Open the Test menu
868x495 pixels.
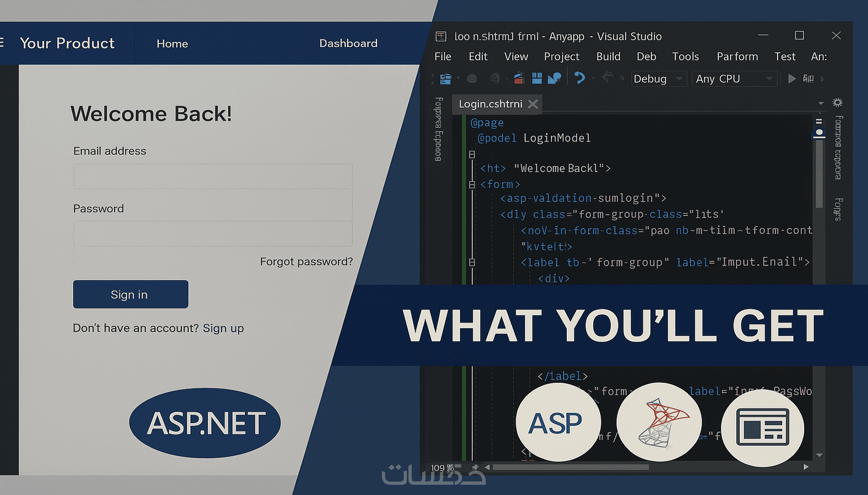pyautogui.click(x=785, y=57)
